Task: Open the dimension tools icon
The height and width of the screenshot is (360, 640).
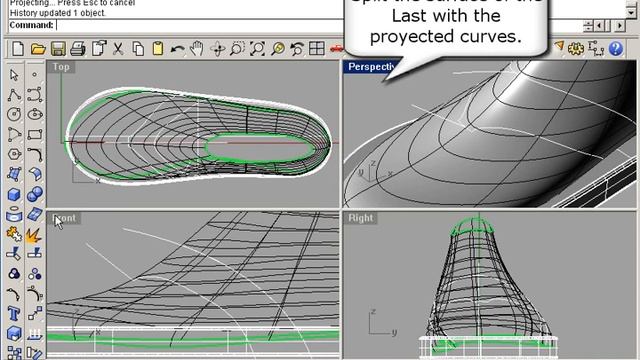Action: pyautogui.click(x=596, y=49)
